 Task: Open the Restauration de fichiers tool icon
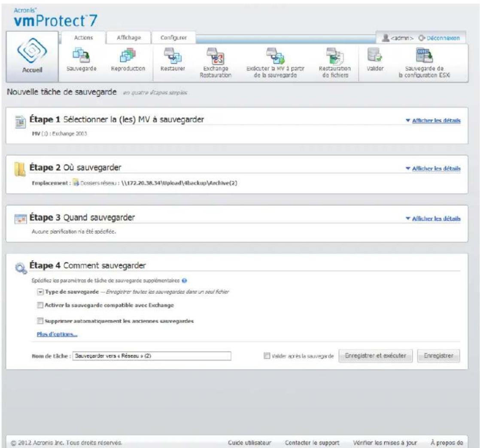(334, 55)
